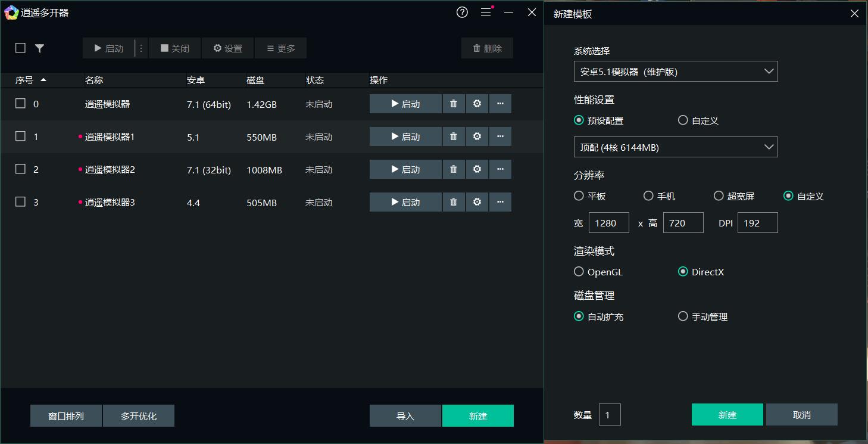Click the 逍遥多开器 app logo
The width and height of the screenshot is (868, 444).
(x=11, y=13)
